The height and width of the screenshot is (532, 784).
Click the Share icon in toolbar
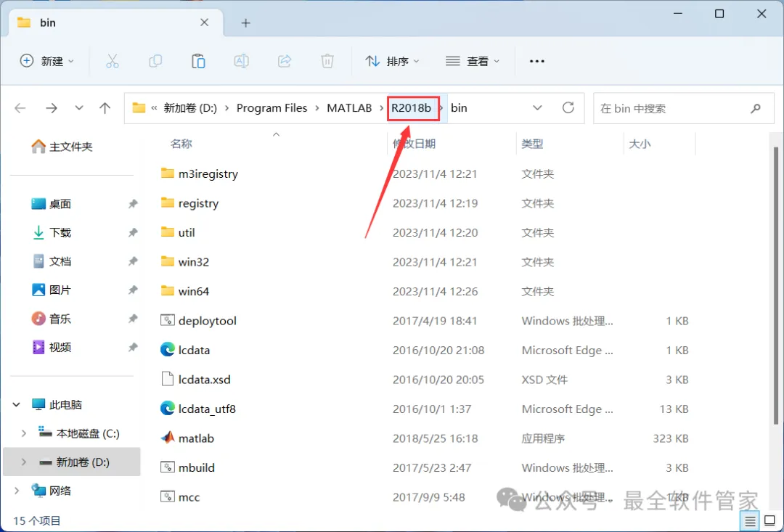[x=285, y=61]
